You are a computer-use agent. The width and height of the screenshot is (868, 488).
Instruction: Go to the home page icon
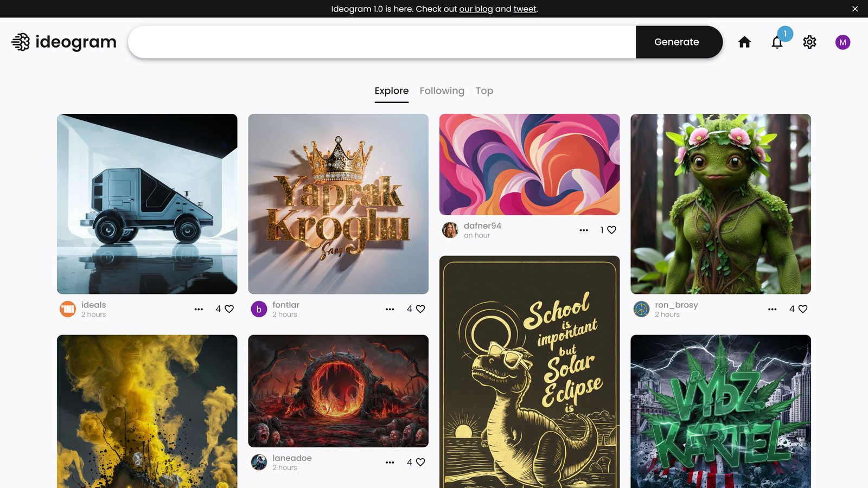(744, 42)
